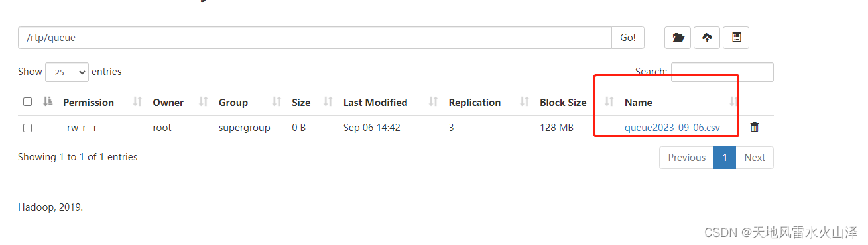Delete queue2023-09-06.csv with the trash icon
This screenshot has height=245, width=868.
(755, 127)
